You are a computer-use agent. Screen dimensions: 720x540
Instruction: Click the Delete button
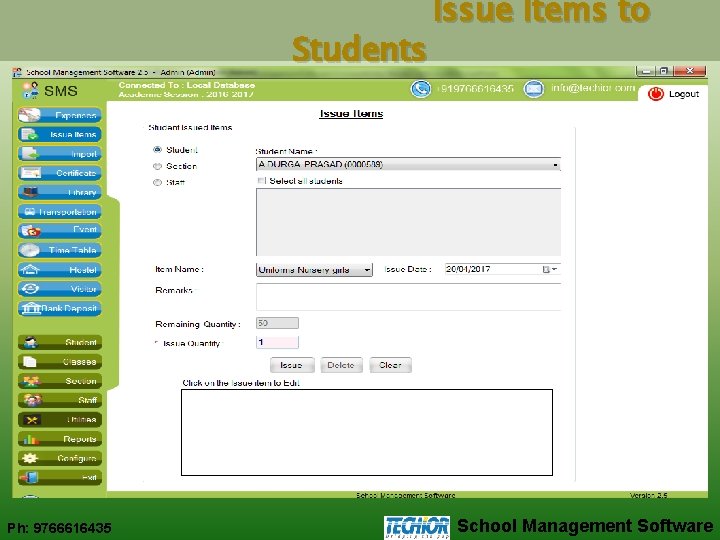point(341,365)
